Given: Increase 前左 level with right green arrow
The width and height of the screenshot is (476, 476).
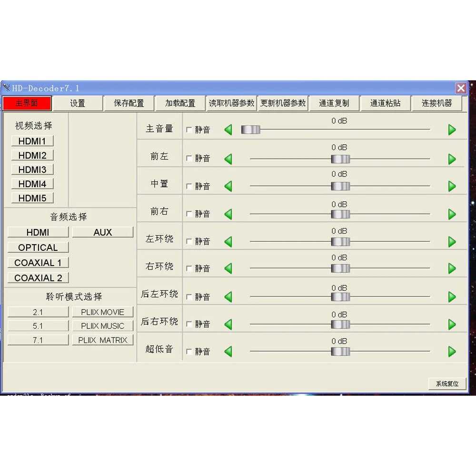Looking at the screenshot, I should coord(452,159).
